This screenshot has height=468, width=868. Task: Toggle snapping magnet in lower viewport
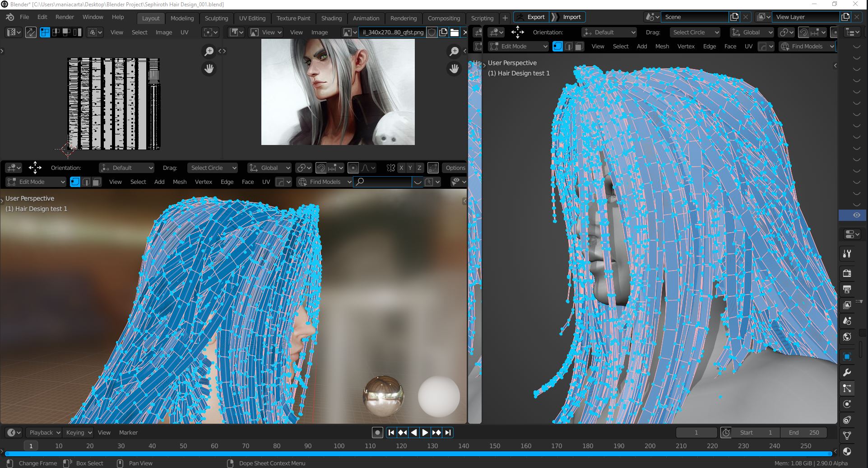321,168
